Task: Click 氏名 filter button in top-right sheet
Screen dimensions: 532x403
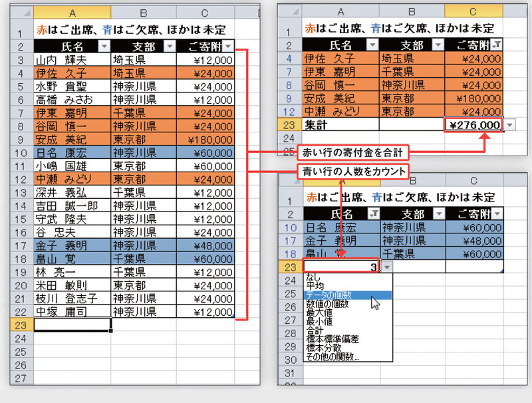Action: (373, 45)
